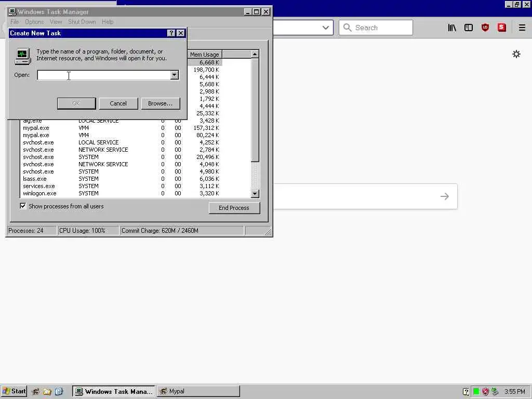Uncheck Show processes from all users
Image resolution: width=532 pixels, height=399 pixels.
point(23,206)
